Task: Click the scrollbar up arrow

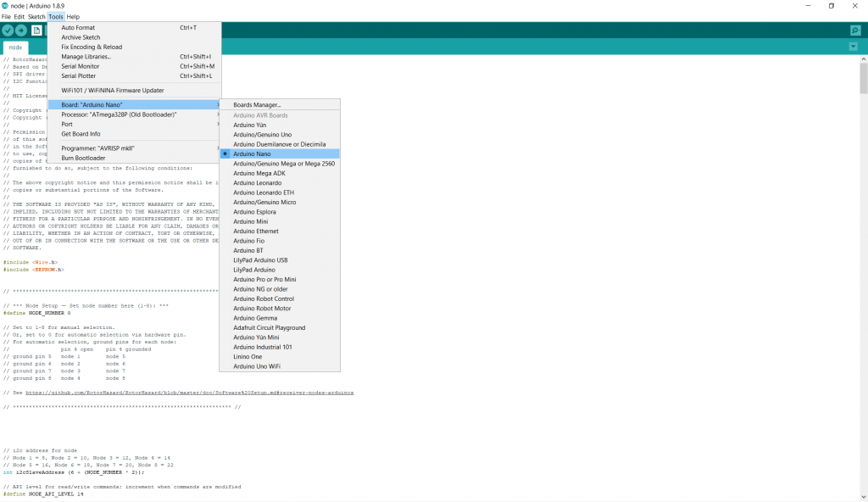Action: 863,59
